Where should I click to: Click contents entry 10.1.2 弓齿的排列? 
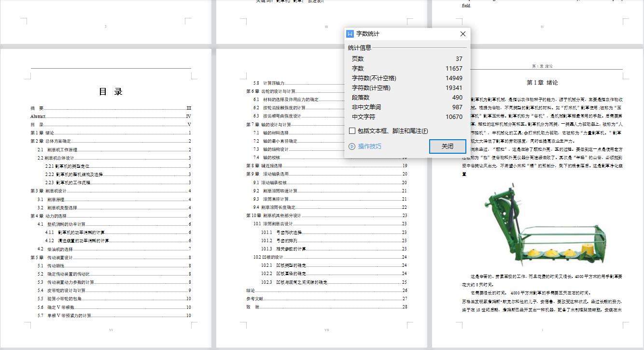(335, 240)
